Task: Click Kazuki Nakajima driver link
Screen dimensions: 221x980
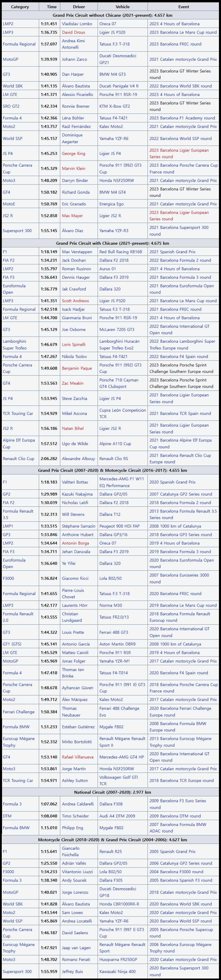Action: click(x=77, y=494)
